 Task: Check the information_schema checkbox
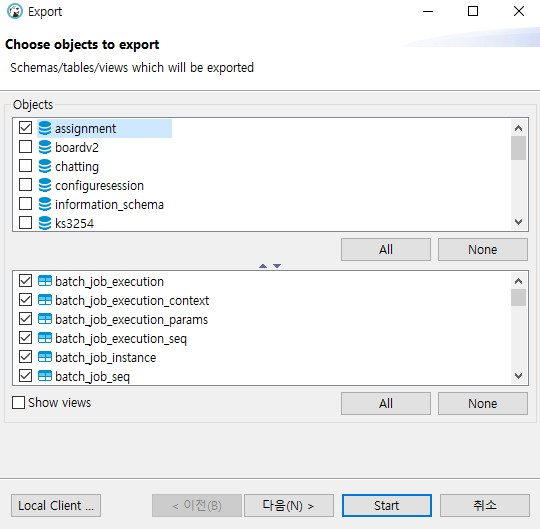(25, 203)
